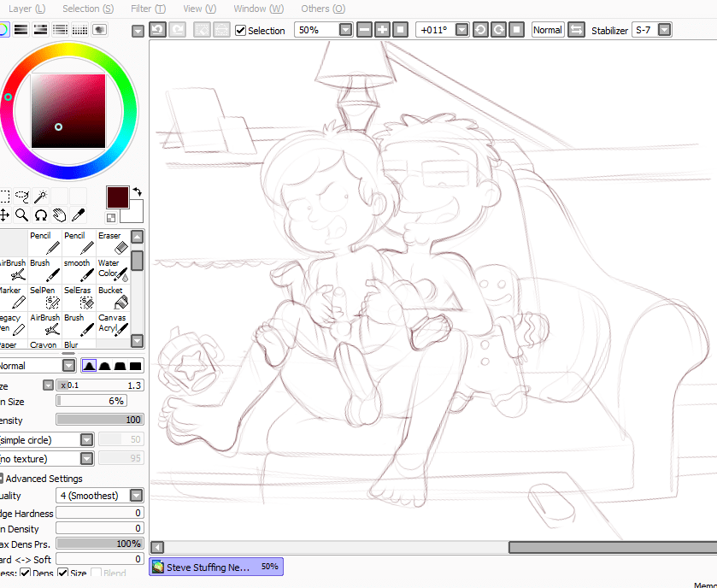717x588 pixels.
Task: Activate the Eyedropper tool
Action: pos(78,215)
